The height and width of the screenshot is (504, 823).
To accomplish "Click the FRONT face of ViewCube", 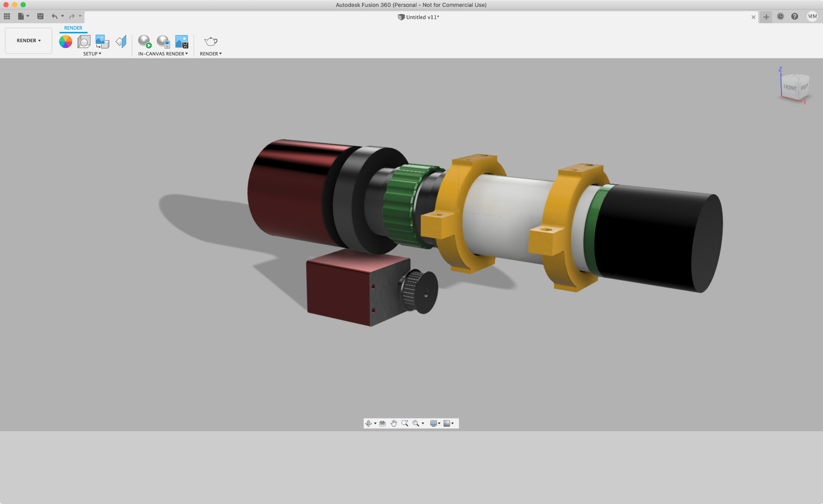I will coord(789,87).
